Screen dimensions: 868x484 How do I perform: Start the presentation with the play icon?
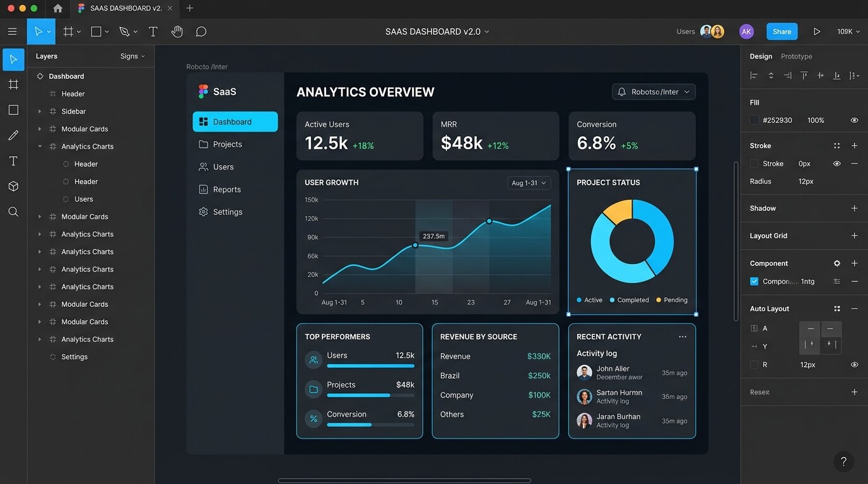(817, 32)
